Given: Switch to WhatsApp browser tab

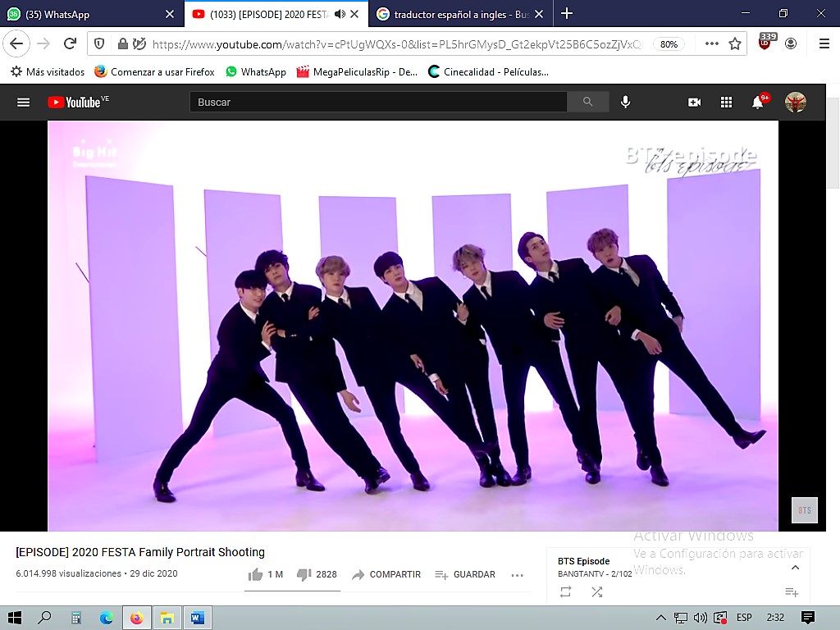Looking at the screenshot, I should (x=91, y=15).
